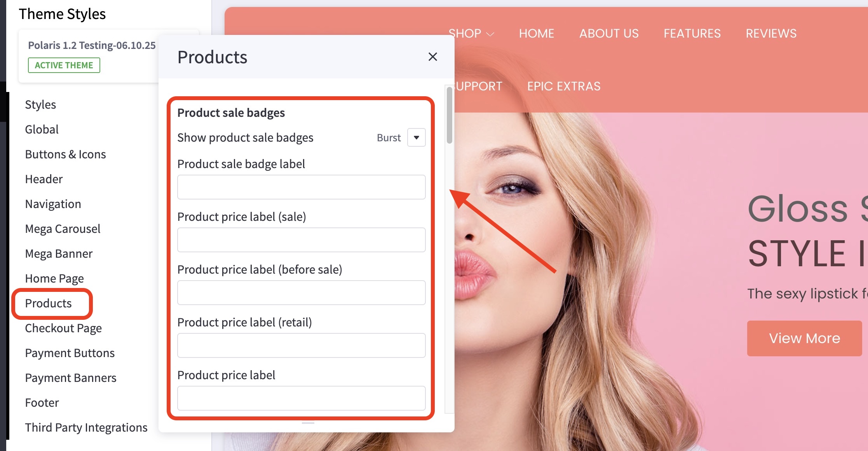Open Third Party Integrations section

[x=86, y=428]
